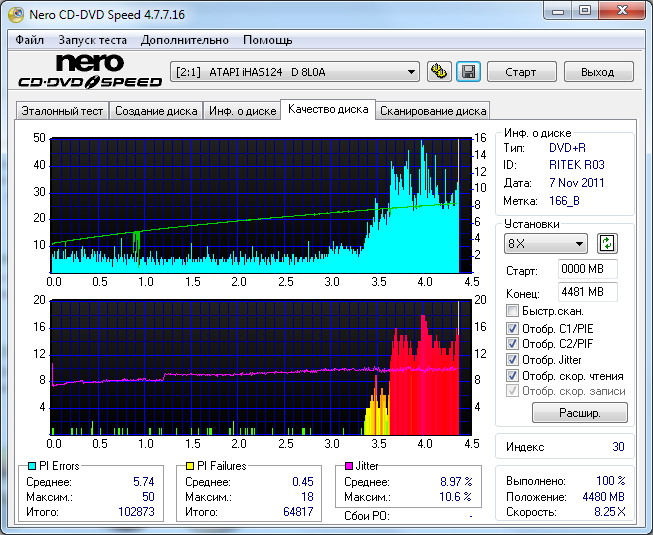Maximize the Nero CD-DVD Speed window
This screenshot has height=535, width=653.
coord(585,10)
